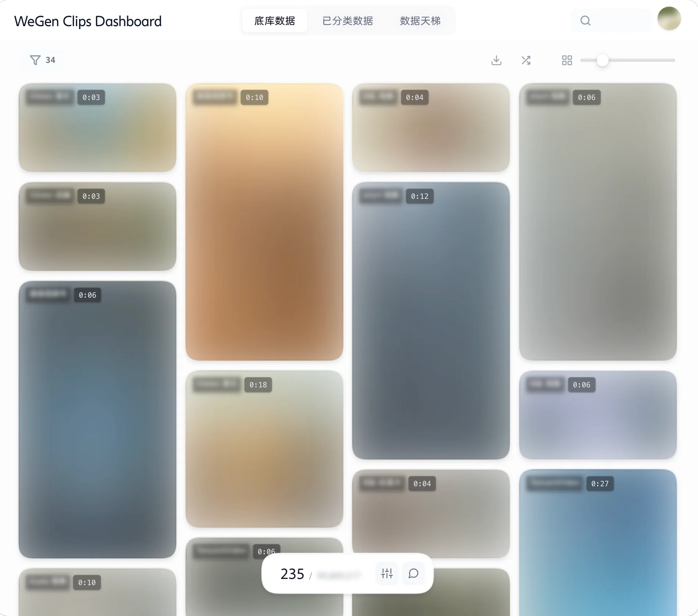Click the 235 count text

point(292,574)
